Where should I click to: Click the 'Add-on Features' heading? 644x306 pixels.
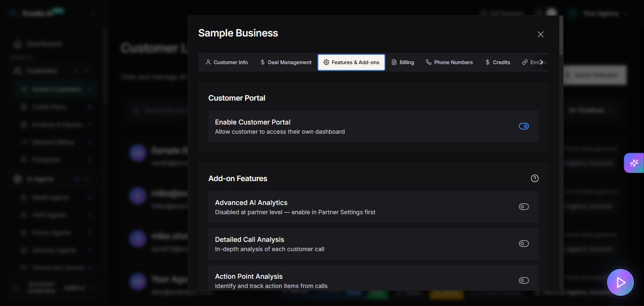tap(238, 179)
